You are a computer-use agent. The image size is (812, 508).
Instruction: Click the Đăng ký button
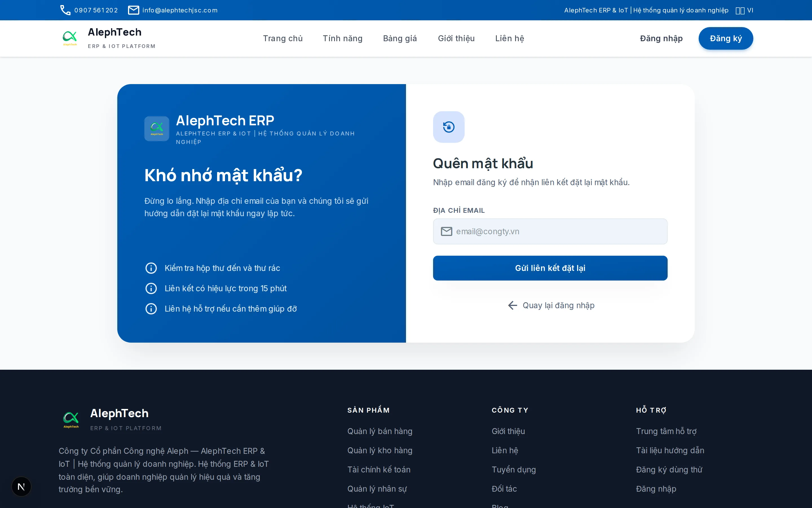[726, 38]
